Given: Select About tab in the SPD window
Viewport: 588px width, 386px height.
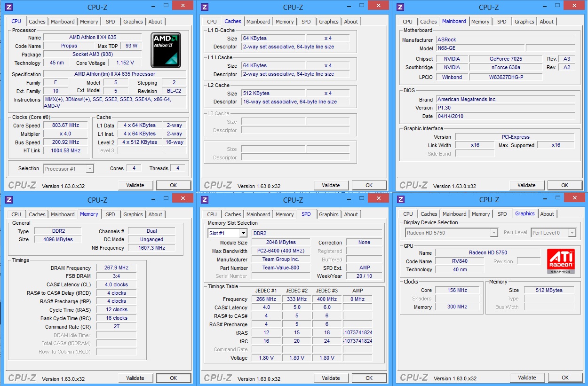Looking at the screenshot, I should [351, 214].
